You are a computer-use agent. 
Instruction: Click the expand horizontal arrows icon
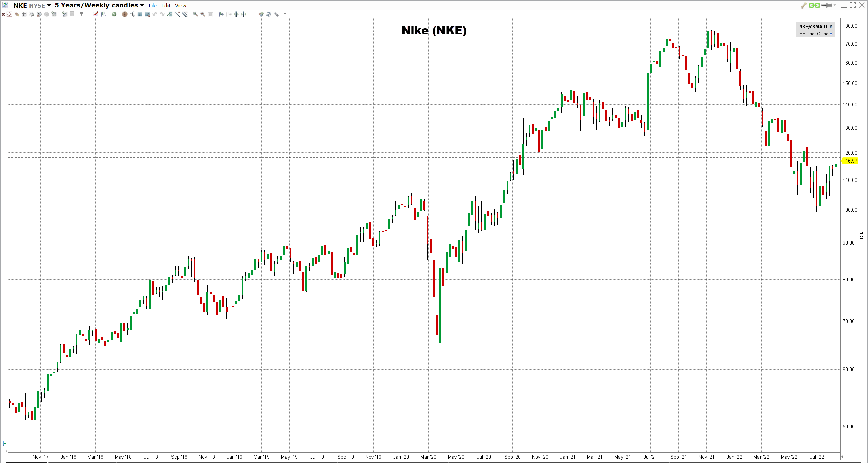[x=236, y=14]
